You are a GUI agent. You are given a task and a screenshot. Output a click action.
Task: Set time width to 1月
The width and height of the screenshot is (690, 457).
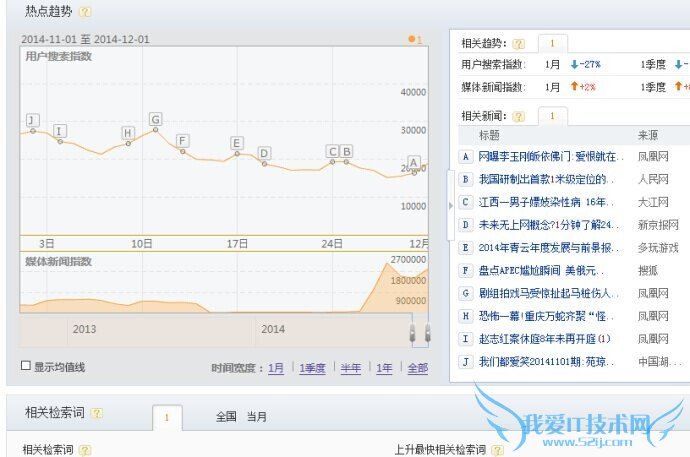pyautogui.click(x=276, y=368)
